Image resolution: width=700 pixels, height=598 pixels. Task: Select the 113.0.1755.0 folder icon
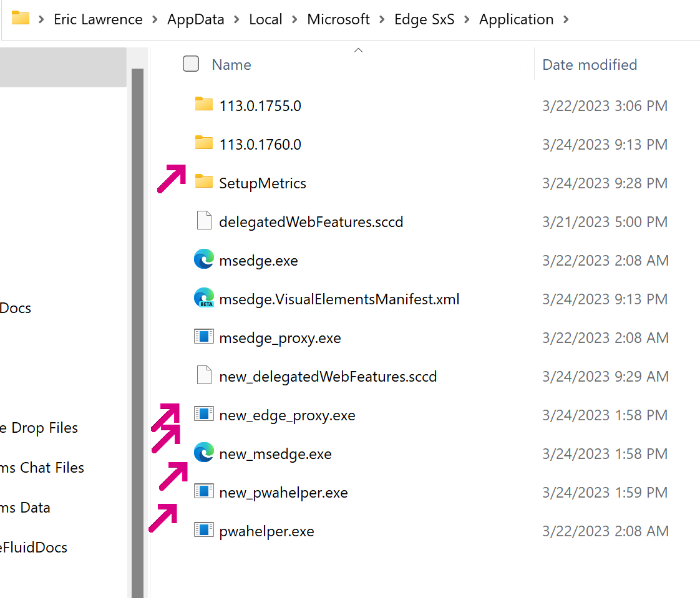204,105
